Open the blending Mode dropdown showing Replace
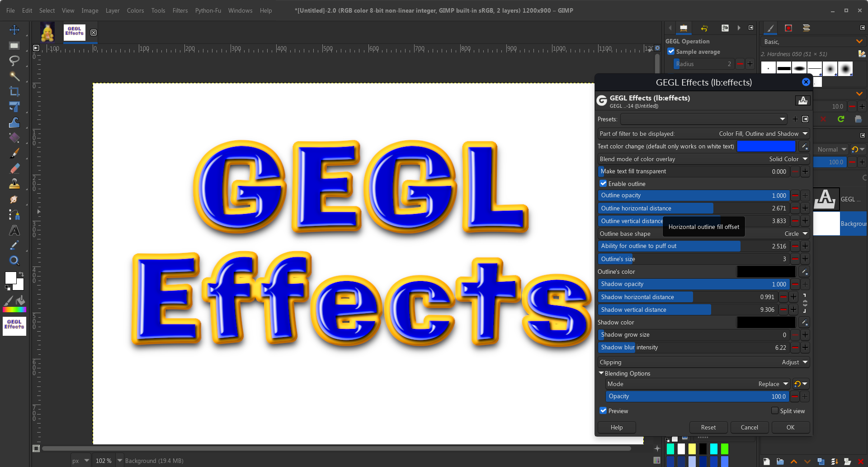The width and height of the screenshot is (868, 467). coord(698,384)
